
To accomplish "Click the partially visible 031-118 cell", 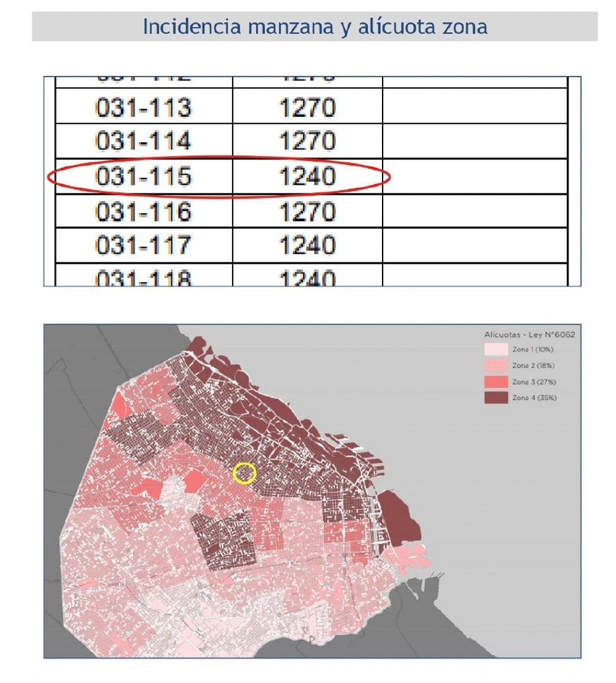I will 143,278.
